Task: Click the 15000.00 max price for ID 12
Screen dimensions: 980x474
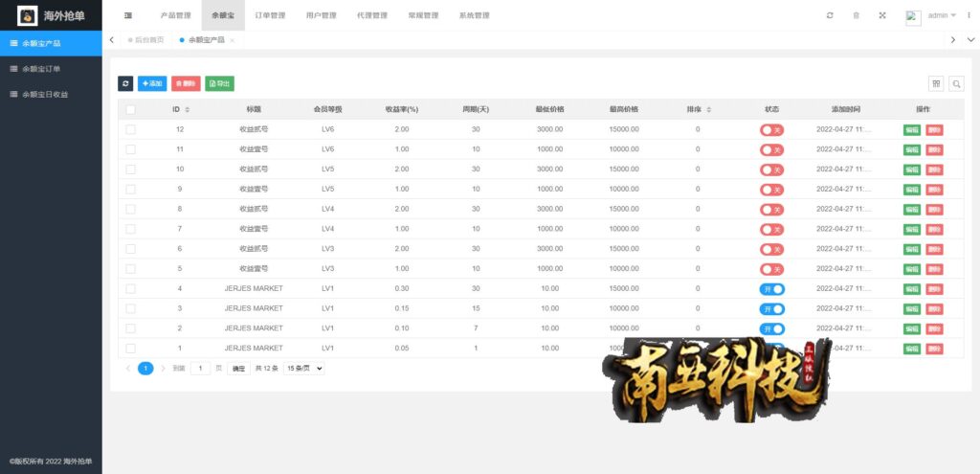Action: [624, 129]
